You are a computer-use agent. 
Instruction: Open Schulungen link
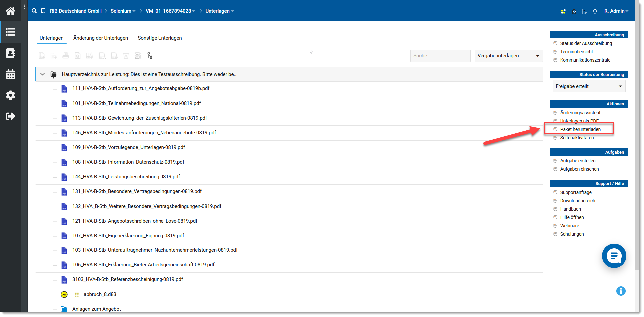point(572,234)
